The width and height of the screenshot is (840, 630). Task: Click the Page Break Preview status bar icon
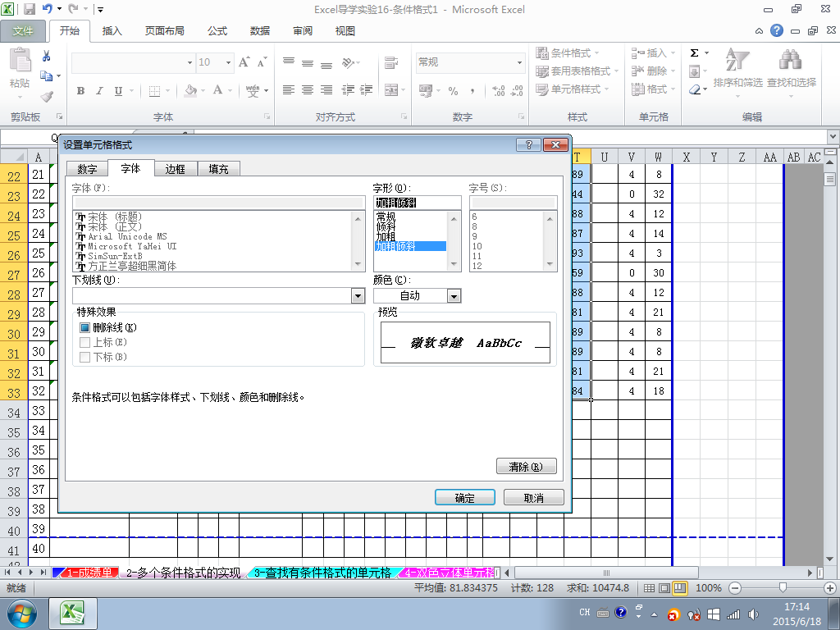[679, 588]
